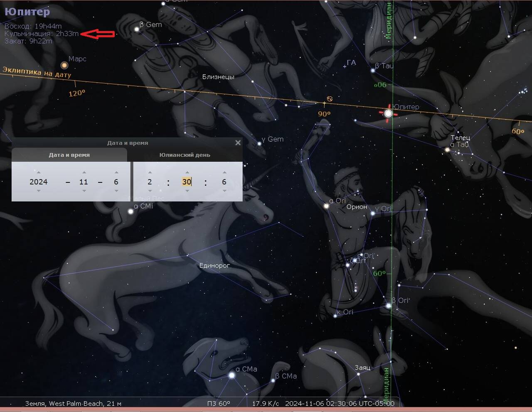Click the 17.9 К/с frame rate text

click(x=266, y=403)
